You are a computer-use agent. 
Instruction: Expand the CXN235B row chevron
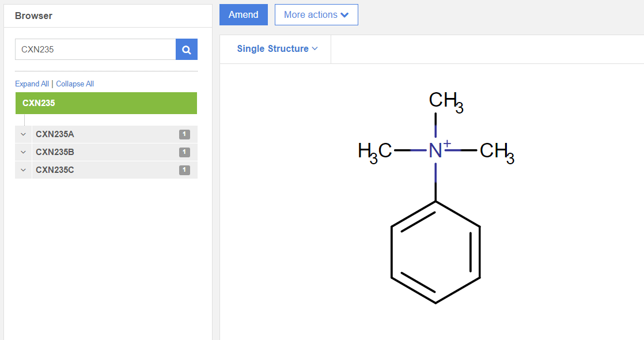tap(23, 152)
